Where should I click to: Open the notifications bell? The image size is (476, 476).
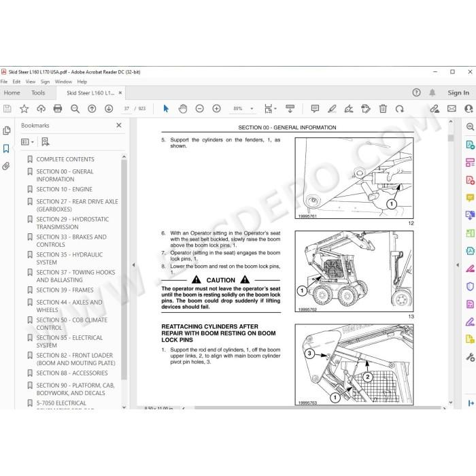(432, 92)
